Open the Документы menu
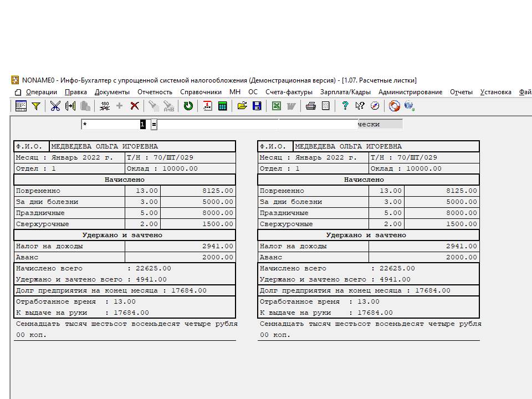This screenshot has height=399, width=532. [112, 92]
